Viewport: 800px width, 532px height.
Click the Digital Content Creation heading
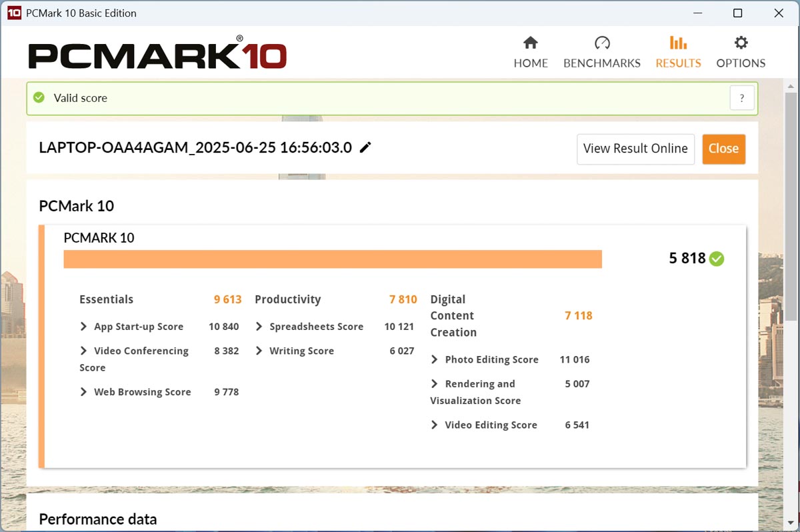[x=453, y=315]
